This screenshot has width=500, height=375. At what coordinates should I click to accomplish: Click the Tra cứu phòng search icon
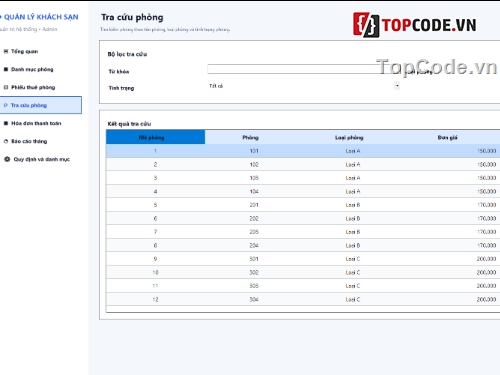6,105
